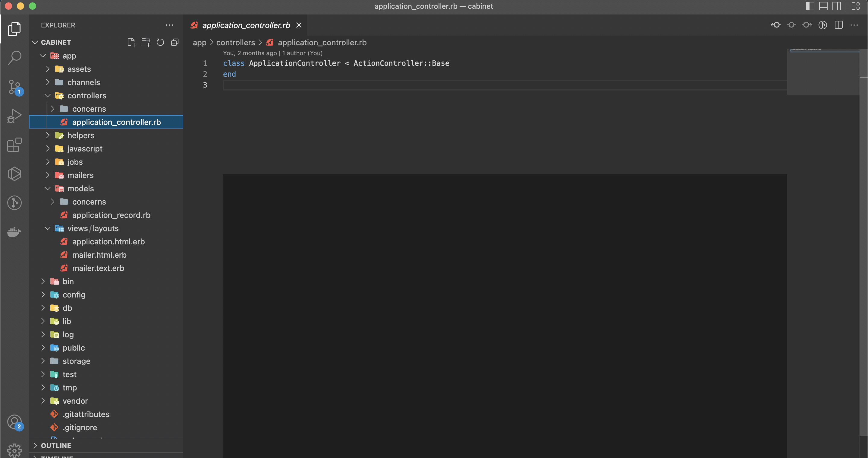Open editor More Actions menu
Viewport: 868px width, 458px height.
854,25
